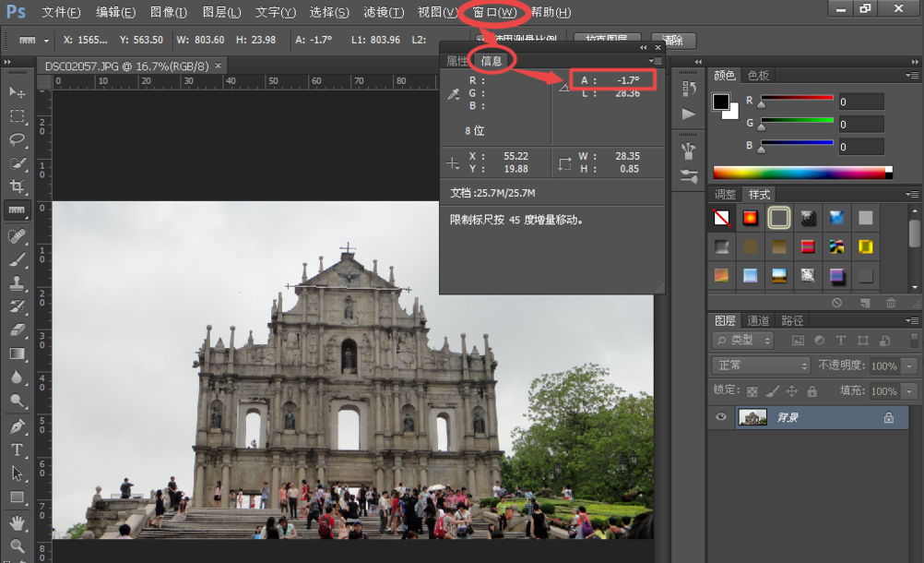
Task: Click the 清除 button in options bar
Action: (x=673, y=40)
